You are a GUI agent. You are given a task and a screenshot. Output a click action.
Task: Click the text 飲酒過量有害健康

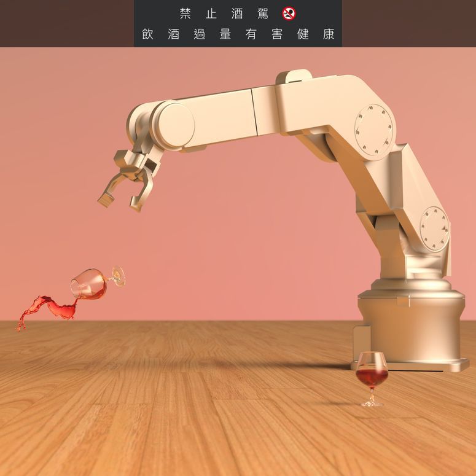[x=238, y=34]
